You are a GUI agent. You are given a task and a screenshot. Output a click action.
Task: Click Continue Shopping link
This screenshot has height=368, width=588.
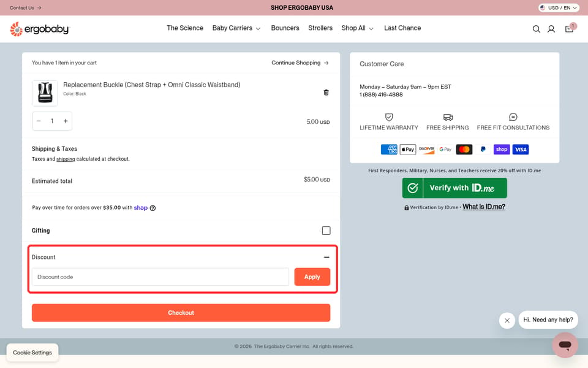pyautogui.click(x=300, y=63)
